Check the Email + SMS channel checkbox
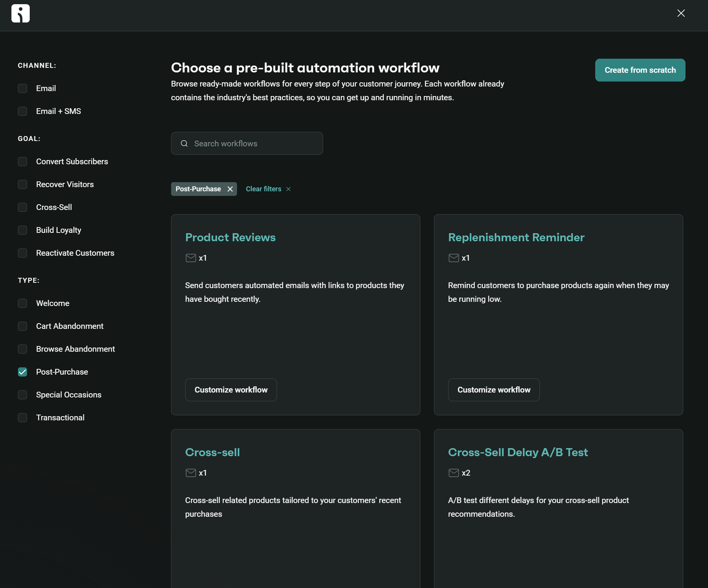Screen dimensions: 708x588 22,111
